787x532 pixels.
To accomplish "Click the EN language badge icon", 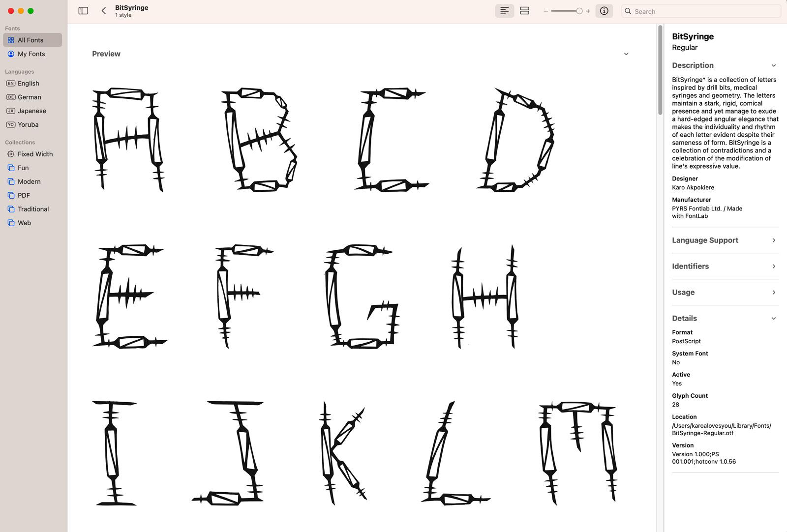I will pos(11,84).
